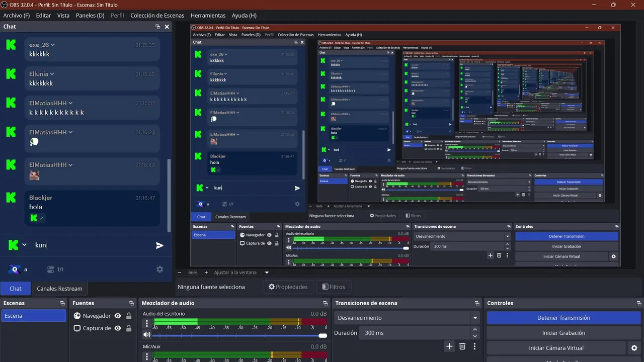This screenshot has width=644, height=362.
Task: Click the channels 1/1 toggle icon
Action: [x=50, y=269]
